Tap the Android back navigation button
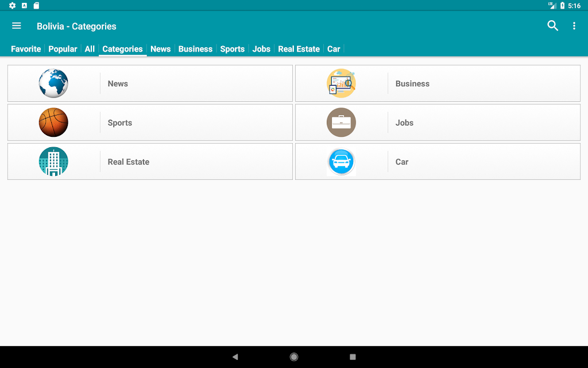Viewport: 588px width, 368px height. (x=235, y=356)
